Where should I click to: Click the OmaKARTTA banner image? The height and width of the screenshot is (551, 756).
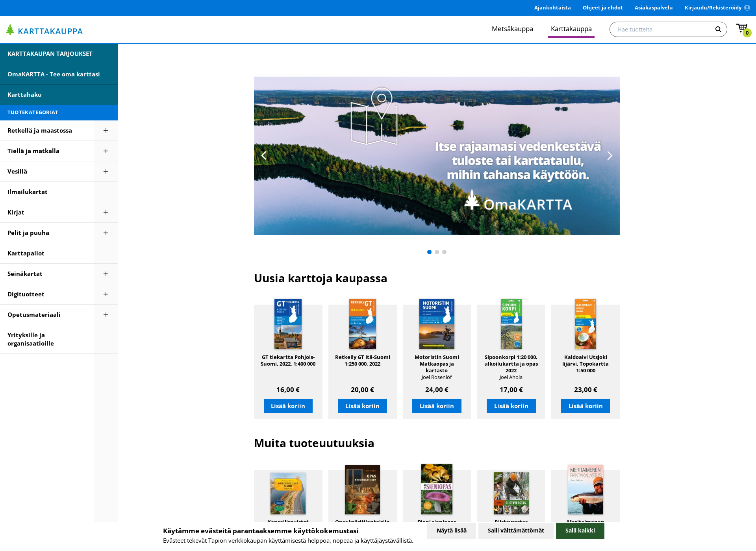(437, 156)
